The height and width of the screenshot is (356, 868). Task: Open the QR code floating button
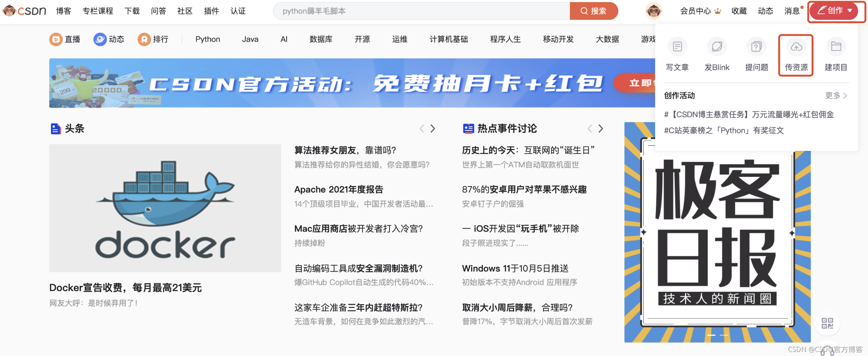point(827,323)
